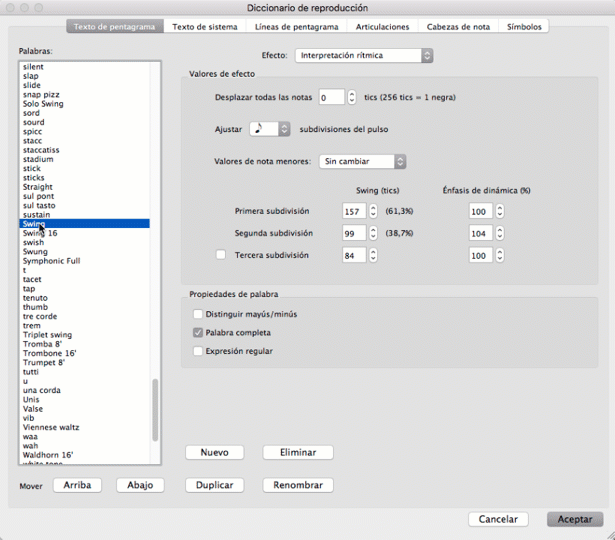This screenshot has height=540, width=615.
Task: Select 'Triplet swing' in the word list
Action: (47, 335)
